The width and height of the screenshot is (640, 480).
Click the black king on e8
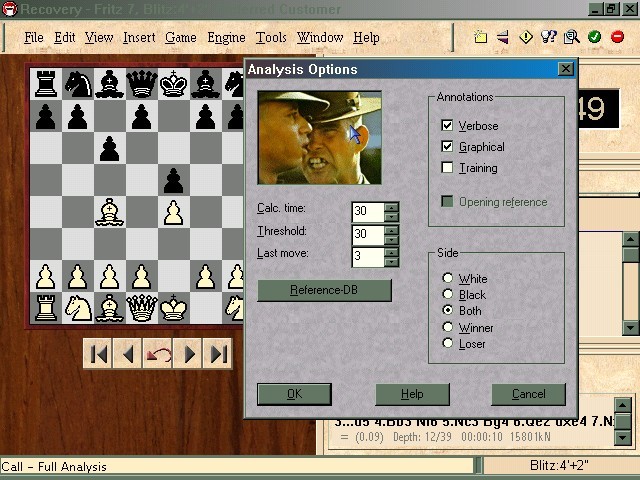(x=173, y=84)
